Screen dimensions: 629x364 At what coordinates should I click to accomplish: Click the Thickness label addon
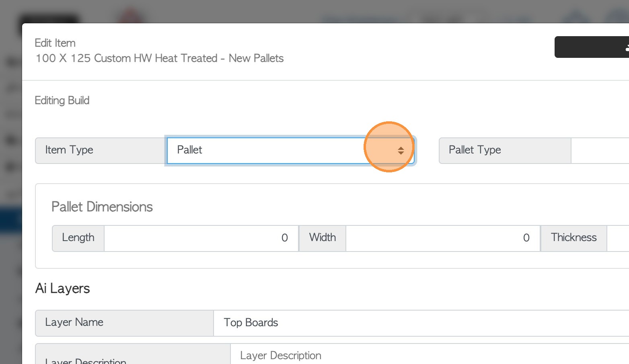click(x=573, y=238)
